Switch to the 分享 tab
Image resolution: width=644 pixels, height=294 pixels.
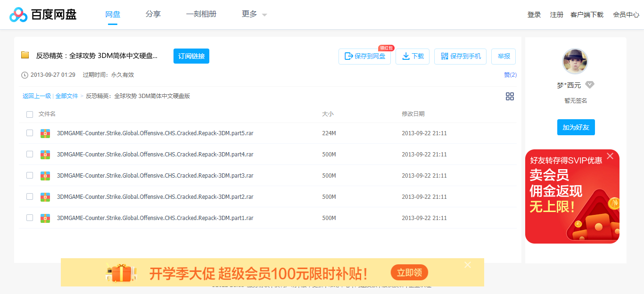pos(153,14)
